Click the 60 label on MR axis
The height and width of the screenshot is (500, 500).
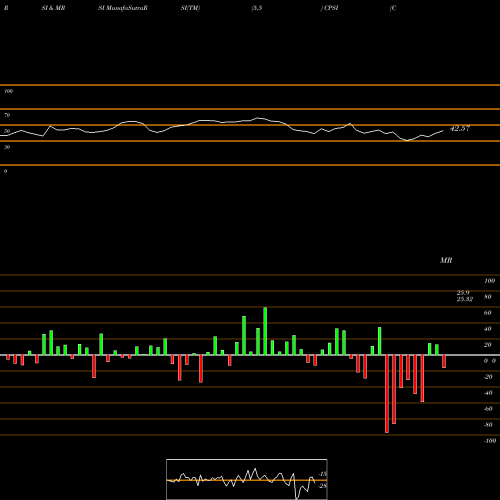(488, 313)
